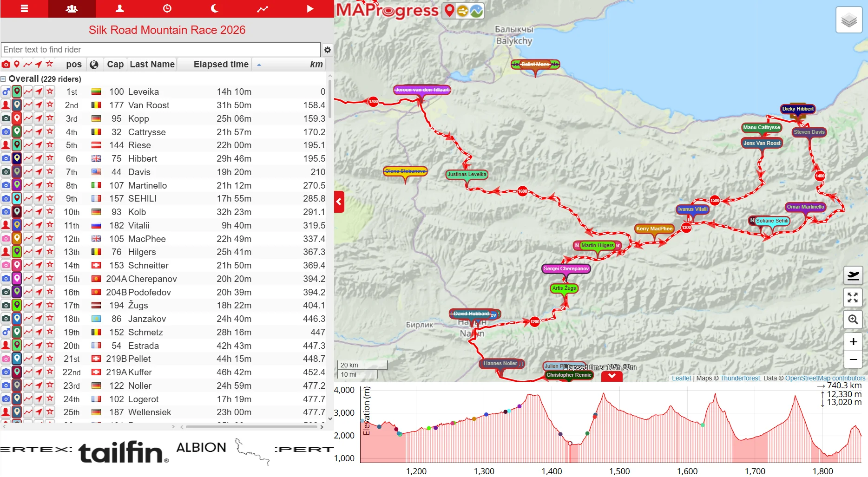Toggle the terrain overlay button
This screenshot has height=477, width=868.
click(476, 11)
